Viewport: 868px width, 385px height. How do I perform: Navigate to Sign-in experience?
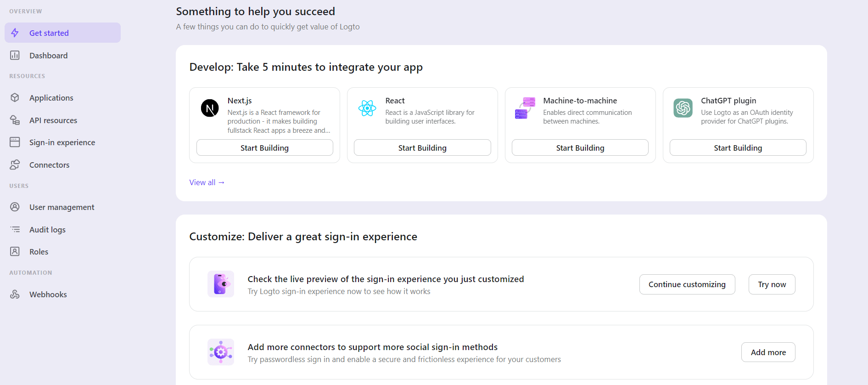click(62, 142)
